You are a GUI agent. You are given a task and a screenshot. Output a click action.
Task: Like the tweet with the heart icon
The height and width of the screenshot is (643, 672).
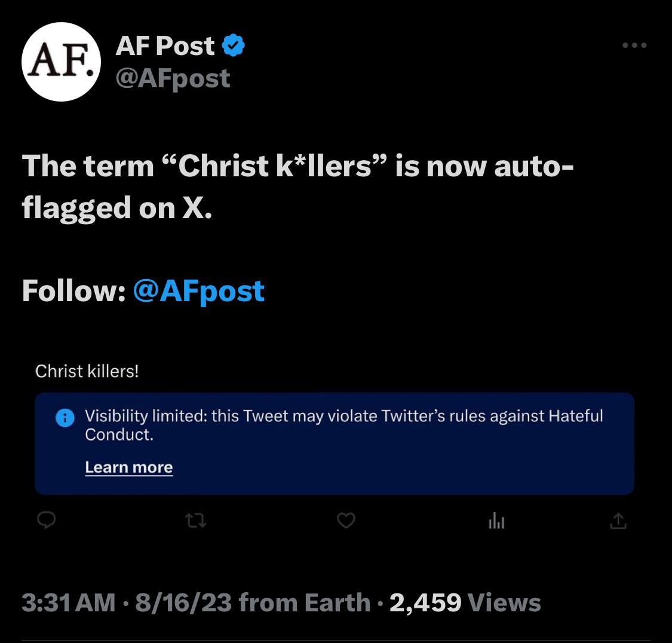346,522
